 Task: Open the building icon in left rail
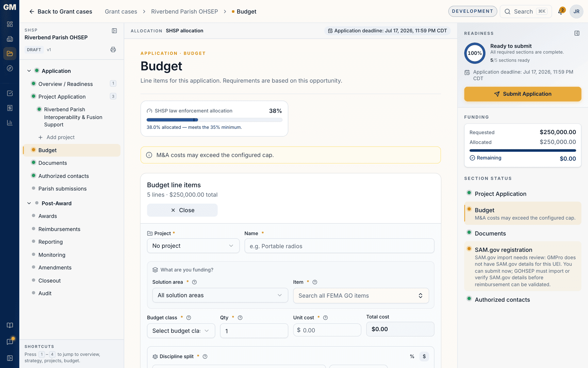10,39
